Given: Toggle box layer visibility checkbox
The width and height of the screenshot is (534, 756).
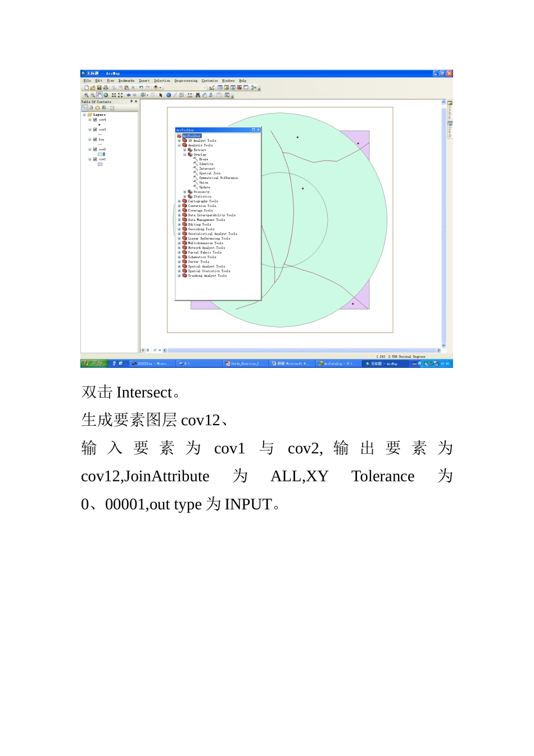Looking at the screenshot, I should coord(95,139).
